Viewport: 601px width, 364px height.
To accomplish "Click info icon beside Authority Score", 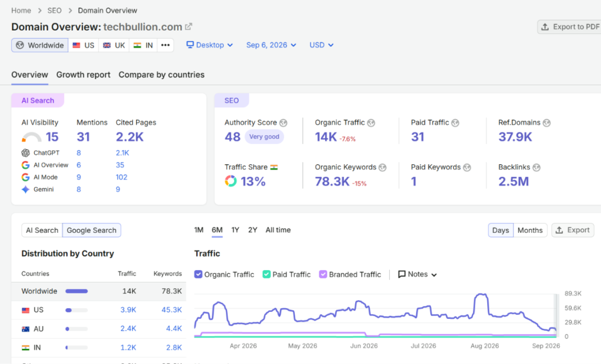I will point(283,123).
